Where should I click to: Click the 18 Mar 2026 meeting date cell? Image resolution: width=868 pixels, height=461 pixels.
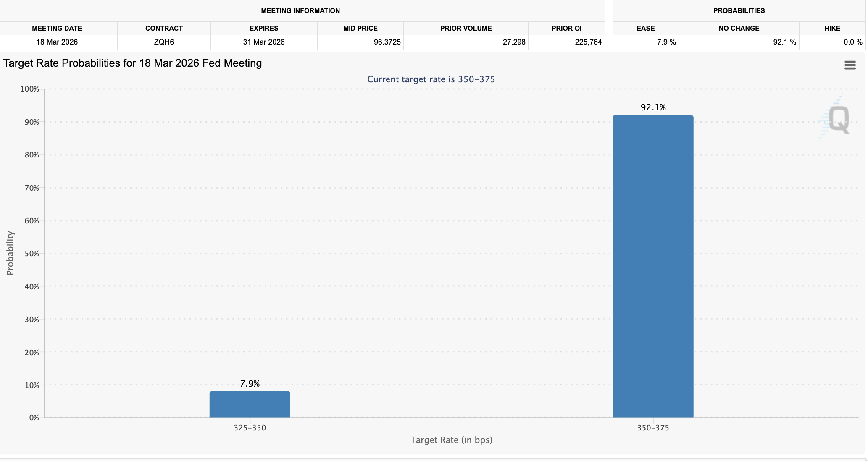click(57, 42)
